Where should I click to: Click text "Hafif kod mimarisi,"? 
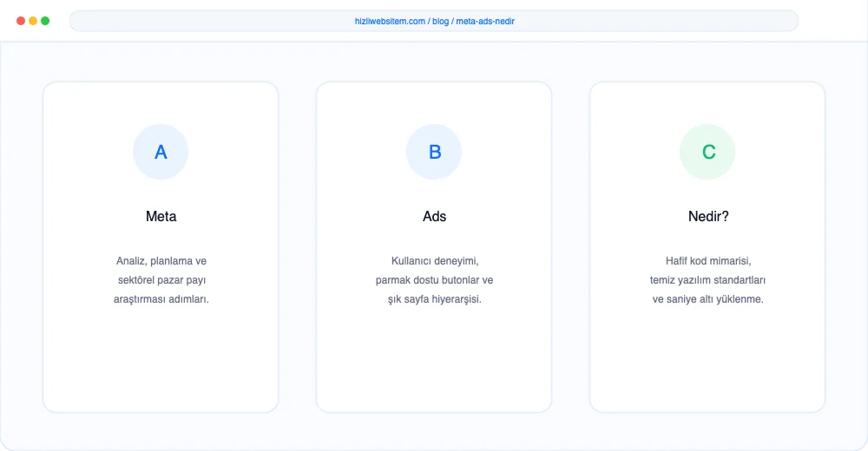click(x=708, y=261)
